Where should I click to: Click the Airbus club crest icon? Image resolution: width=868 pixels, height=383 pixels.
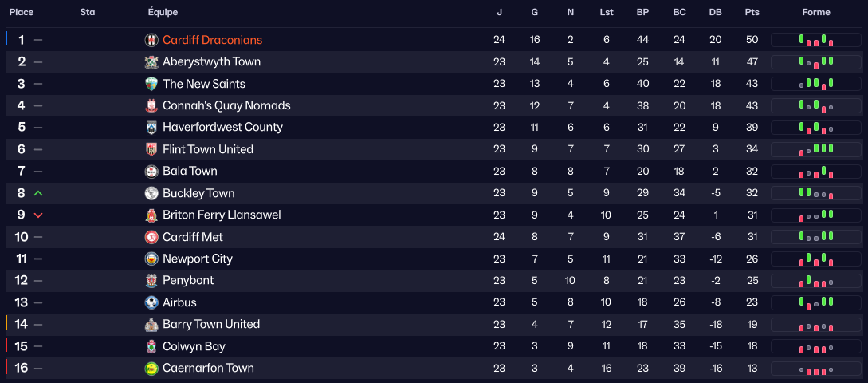[151, 302]
